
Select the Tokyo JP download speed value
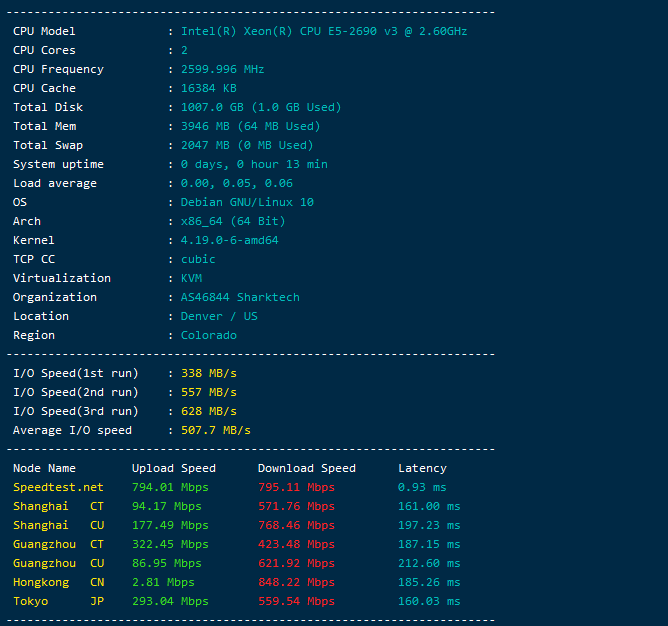coord(296,601)
